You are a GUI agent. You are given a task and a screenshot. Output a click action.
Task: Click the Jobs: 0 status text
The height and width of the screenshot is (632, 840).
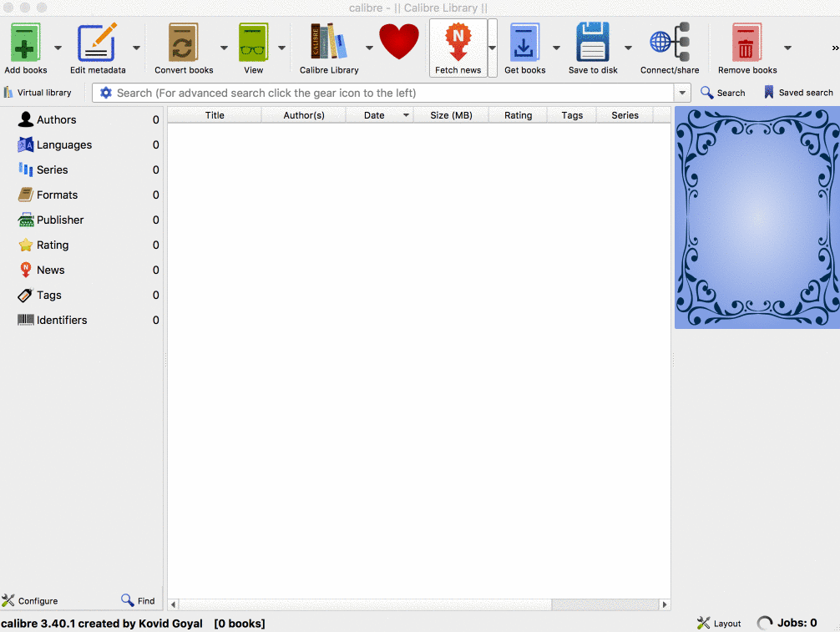(x=797, y=623)
